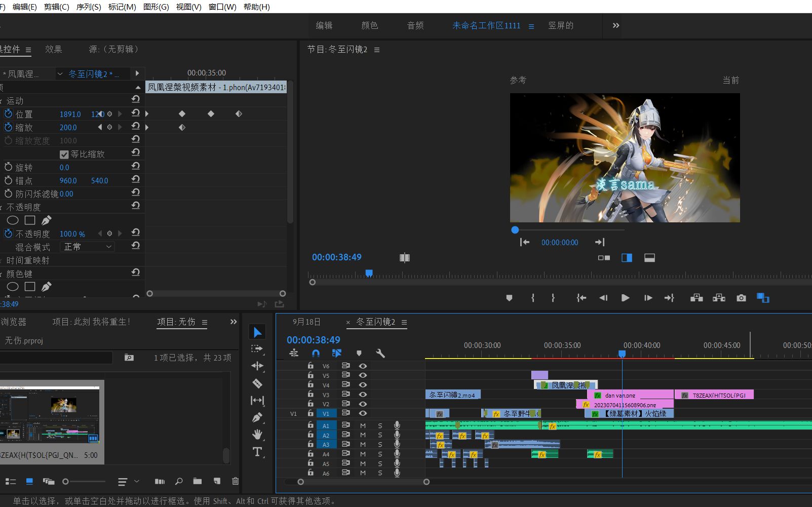Toggle Rotation animation stopwatch
The width and height of the screenshot is (812, 507).
coord(8,167)
